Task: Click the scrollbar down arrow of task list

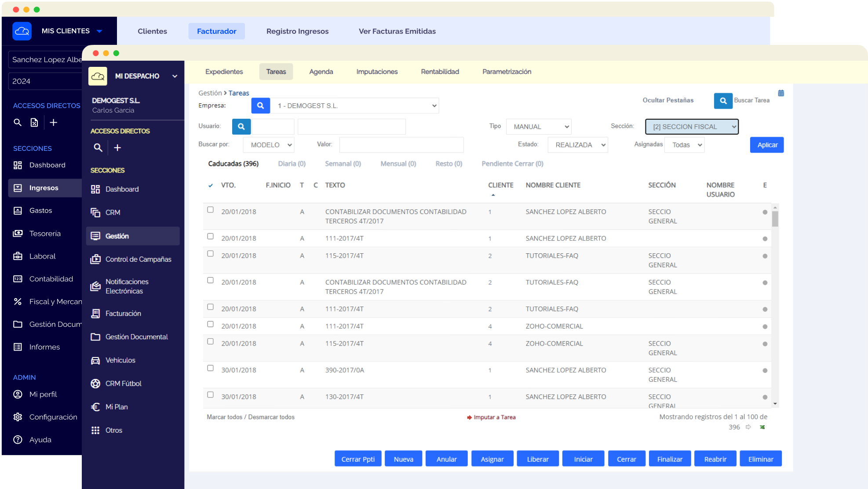Action: pos(775,404)
